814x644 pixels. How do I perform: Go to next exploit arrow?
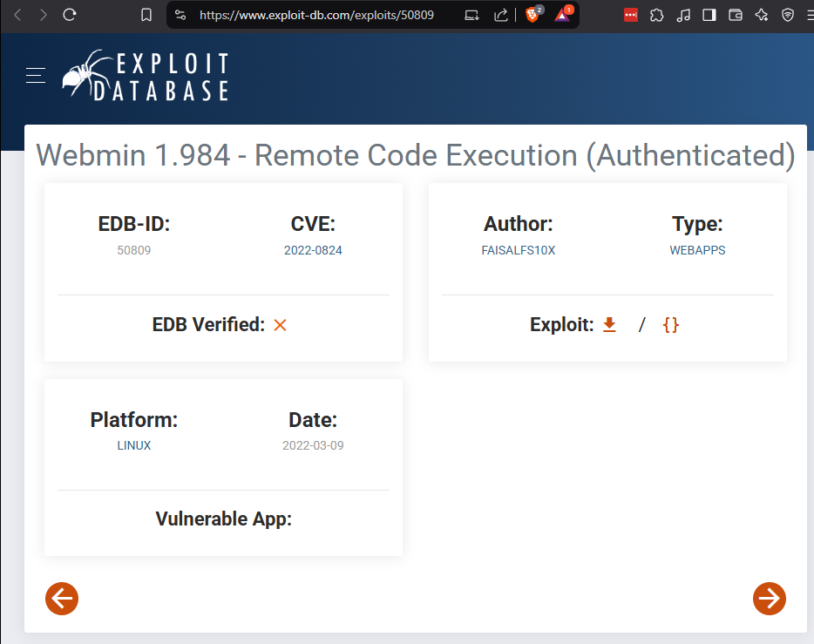(x=769, y=599)
